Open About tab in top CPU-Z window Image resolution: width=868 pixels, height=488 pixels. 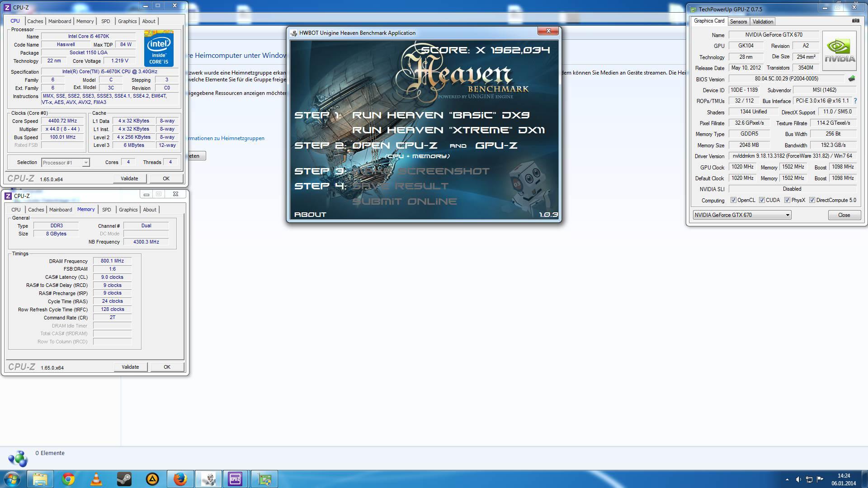[149, 21]
